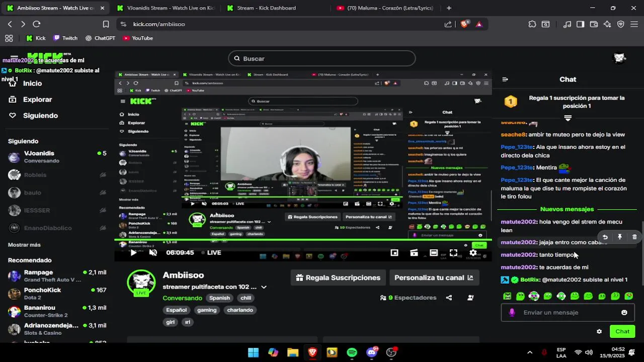The image size is (644, 362).
Task: Open the Bananirou recommended channel
Action: point(57,311)
